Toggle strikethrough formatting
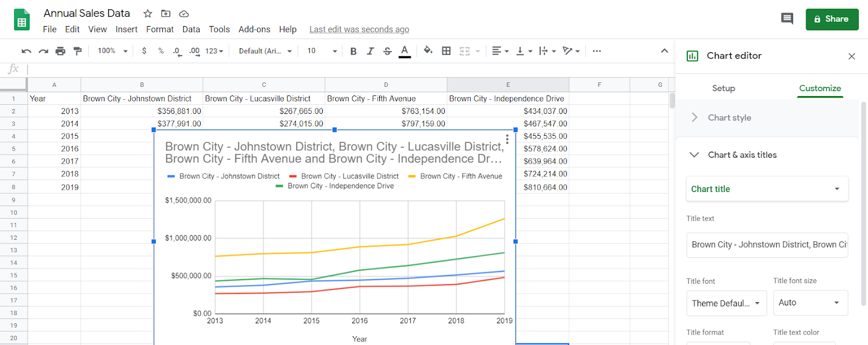868x345 pixels. pyautogui.click(x=387, y=51)
